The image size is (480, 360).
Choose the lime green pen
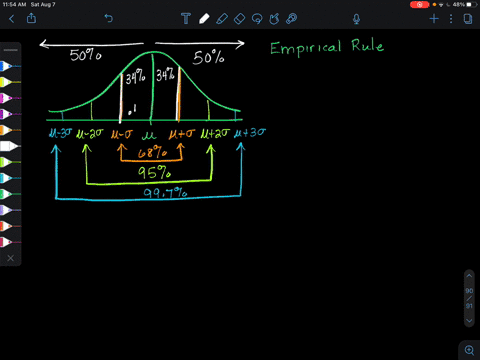(10, 162)
